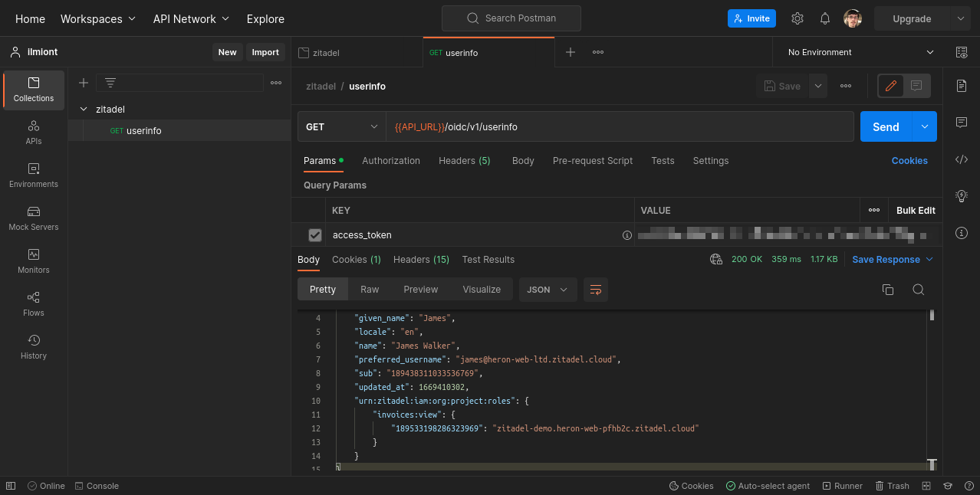Open Collections in the sidebar
Screen dimensions: 980x495
tap(34, 90)
